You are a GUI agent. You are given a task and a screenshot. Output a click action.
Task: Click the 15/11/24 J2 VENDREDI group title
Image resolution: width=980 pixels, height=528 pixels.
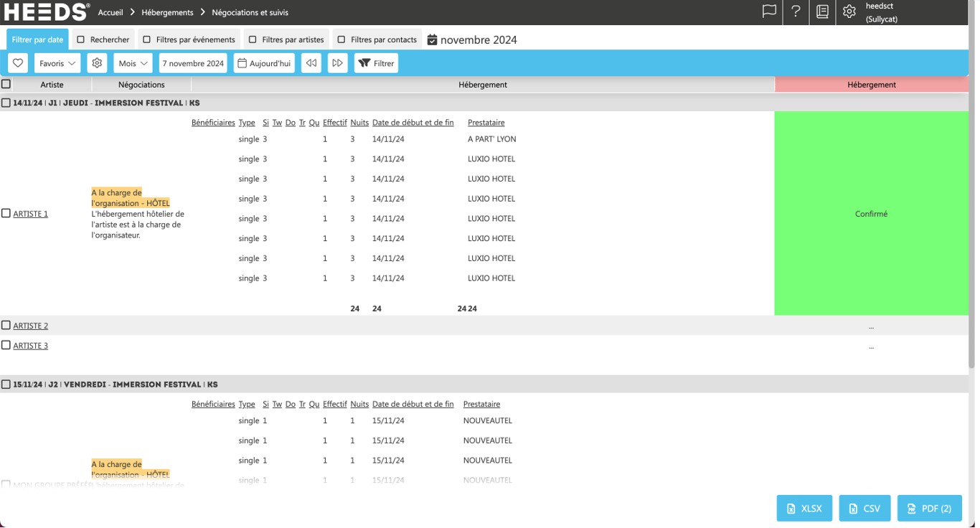pos(116,385)
